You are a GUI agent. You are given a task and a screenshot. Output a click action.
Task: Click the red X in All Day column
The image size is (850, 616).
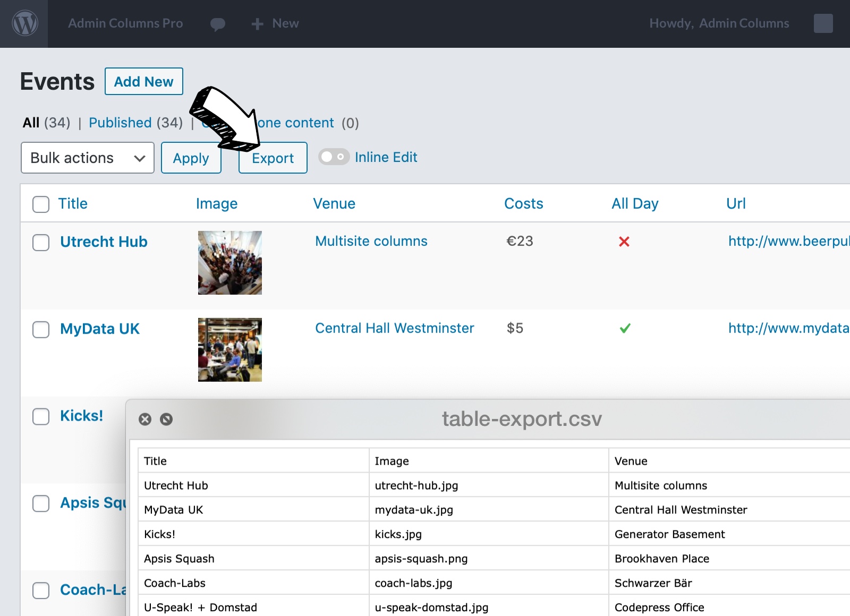click(624, 242)
